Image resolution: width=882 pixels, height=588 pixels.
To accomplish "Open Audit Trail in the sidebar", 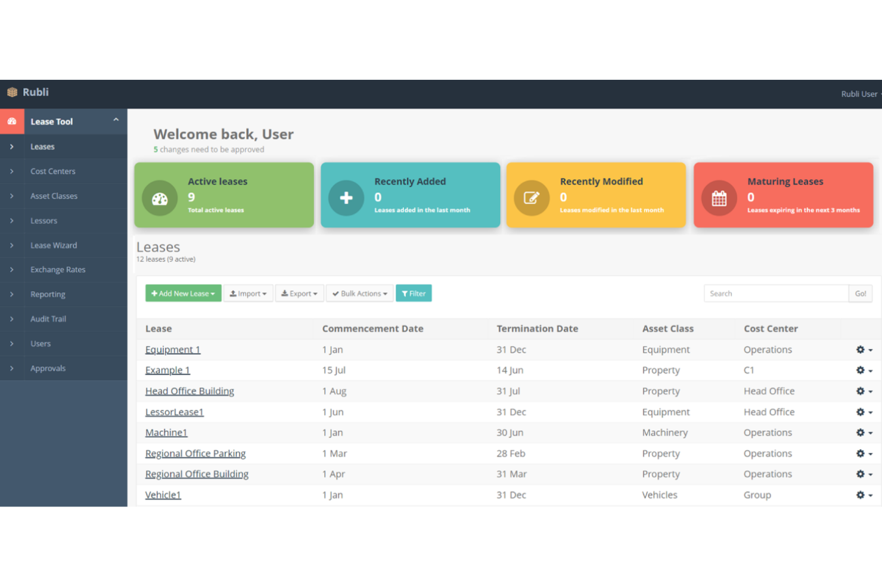I will [x=48, y=319].
